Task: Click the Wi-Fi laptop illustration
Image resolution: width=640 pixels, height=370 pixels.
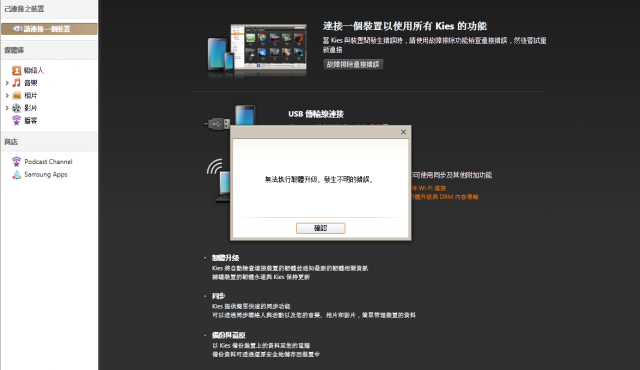Action: [x=218, y=180]
